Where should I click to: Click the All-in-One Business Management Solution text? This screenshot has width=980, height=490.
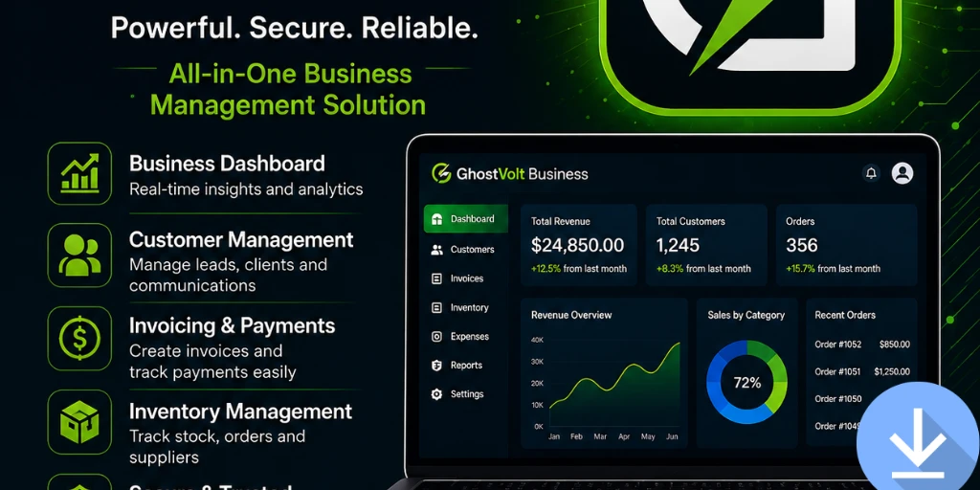tap(289, 89)
